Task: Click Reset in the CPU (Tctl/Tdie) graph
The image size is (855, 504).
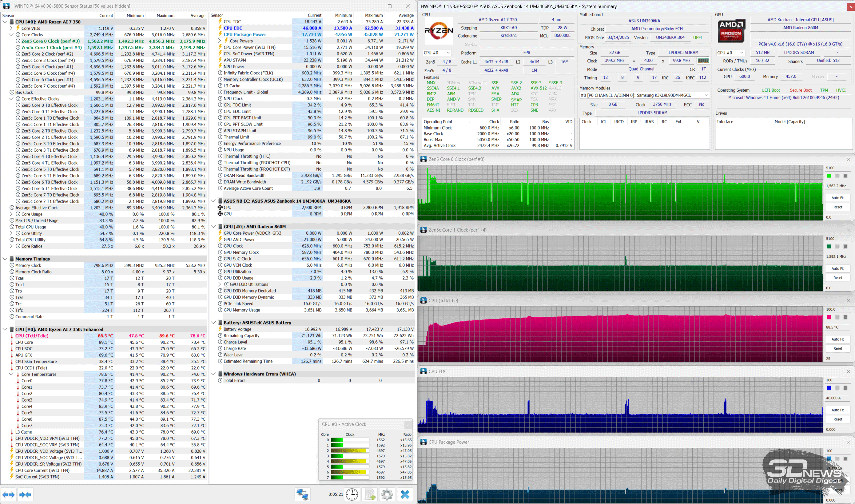Action: (837, 348)
